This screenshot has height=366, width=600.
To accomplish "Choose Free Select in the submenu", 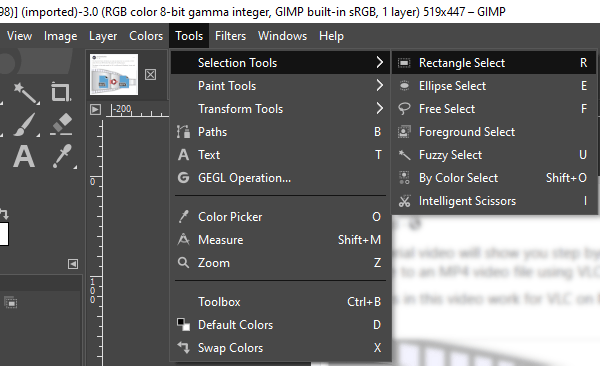I will tap(494, 109).
